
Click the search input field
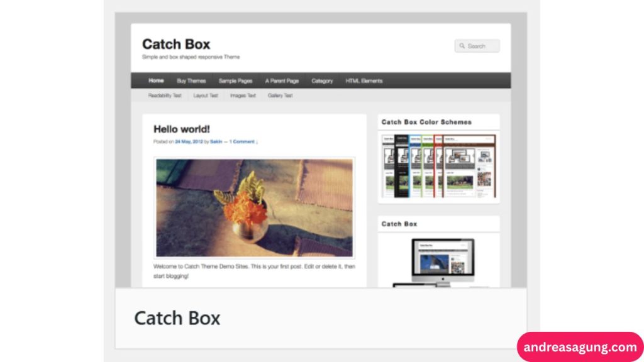coord(481,45)
